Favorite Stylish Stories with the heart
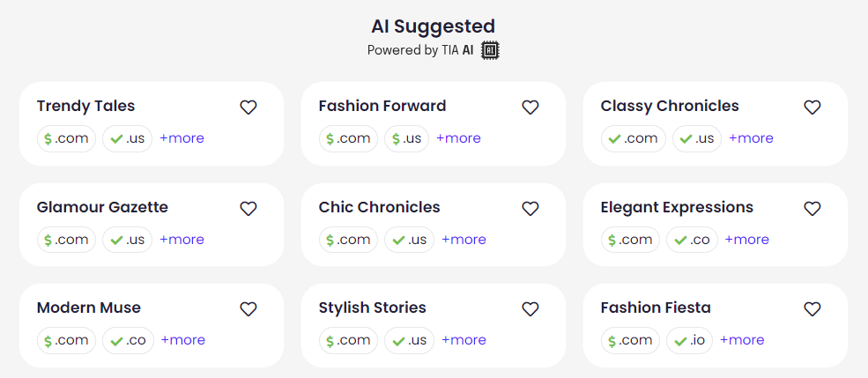Screen dimensions: 868x378 530,309
